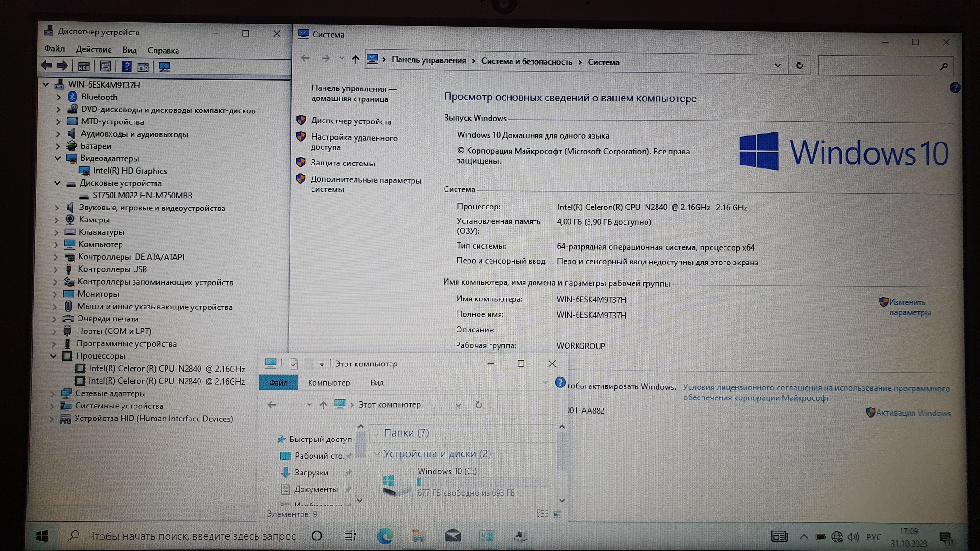Open the Защита системы link in sidebar

pos(343,163)
